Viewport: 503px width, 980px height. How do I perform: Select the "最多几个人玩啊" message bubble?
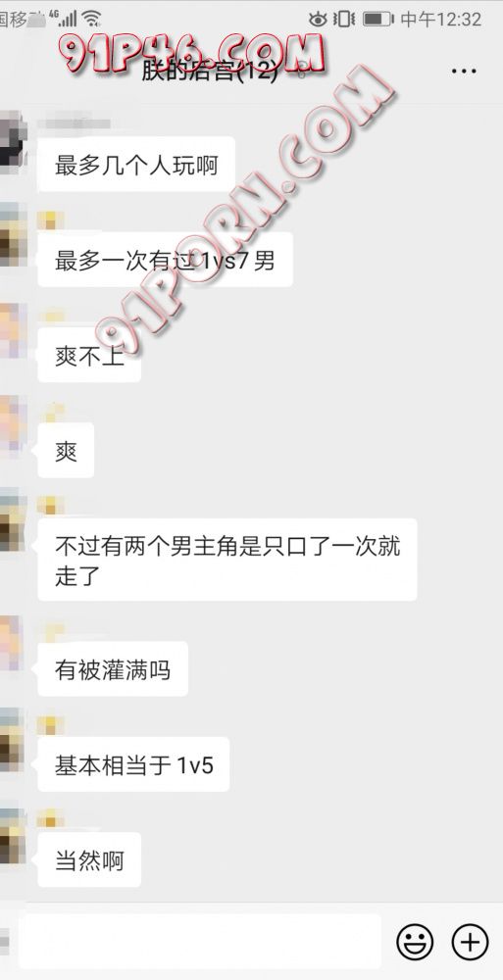(x=136, y=165)
